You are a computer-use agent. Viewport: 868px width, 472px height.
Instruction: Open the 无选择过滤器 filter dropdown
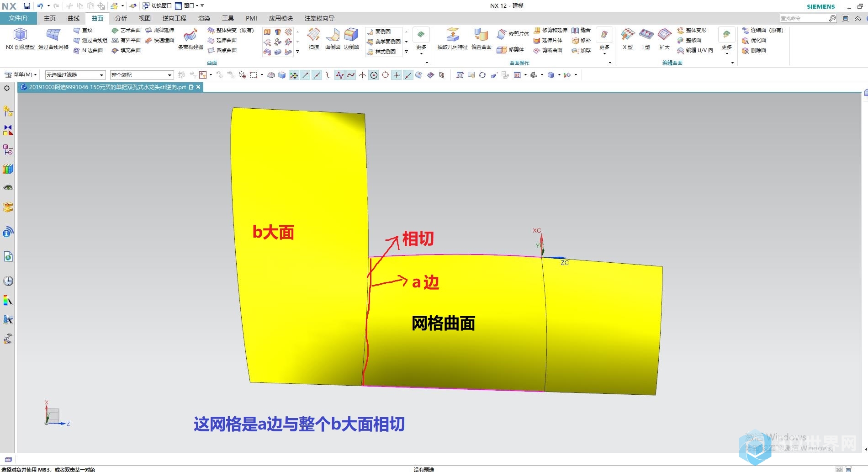(75, 75)
